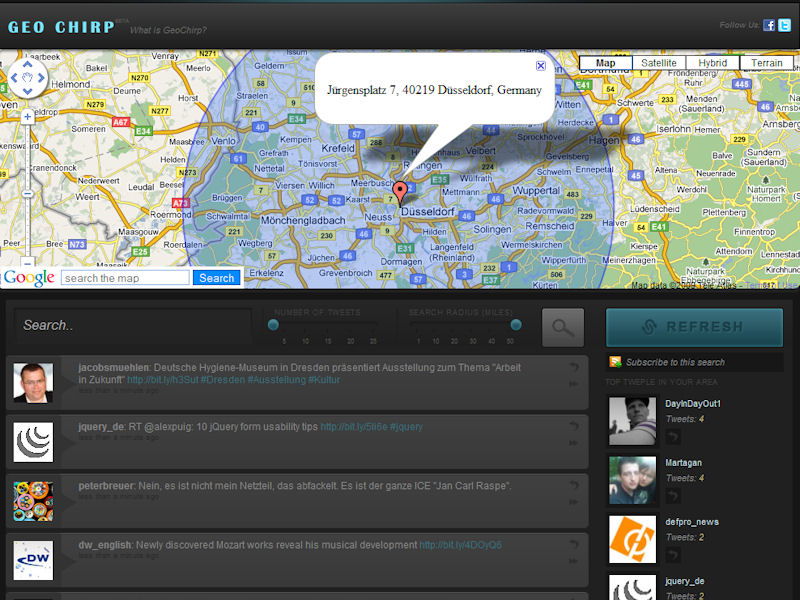Click the #jquery hashtag

406,427
